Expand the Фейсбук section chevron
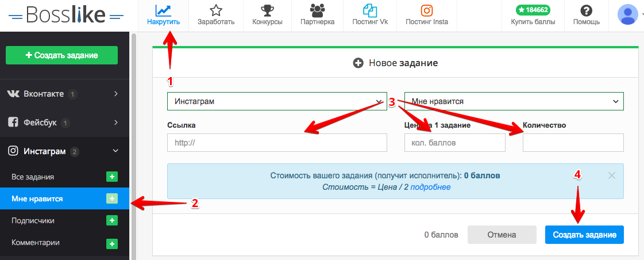Image resolution: width=644 pixels, height=260 pixels. (116, 122)
